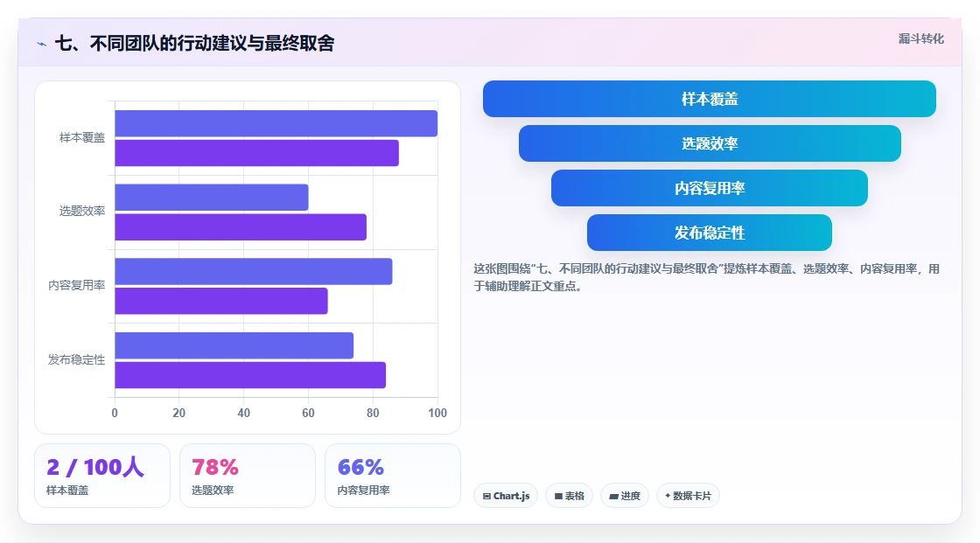Click the blue 选题效率 bar
The image size is (980, 543).
[x=212, y=198]
